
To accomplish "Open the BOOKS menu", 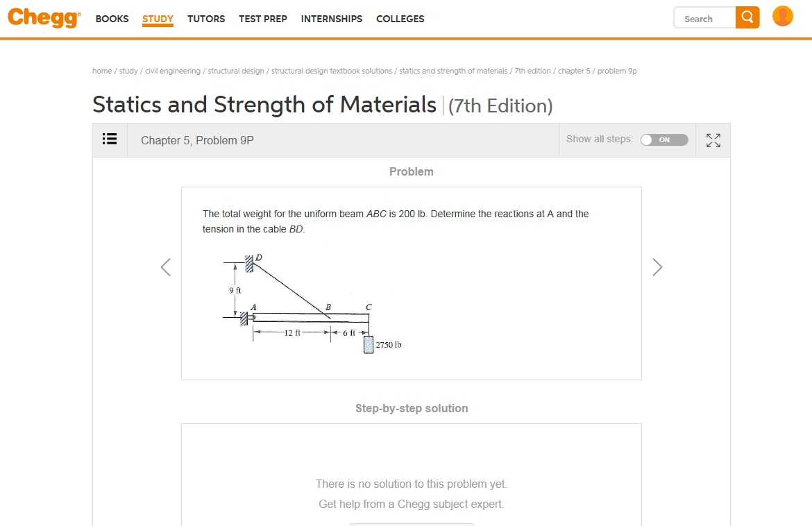I will (112, 19).
